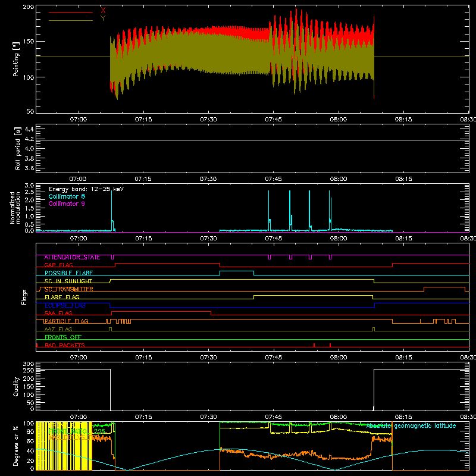Click the 'Flags' axis title
The width and height of the screenshot is (476, 476).
pos(24,297)
